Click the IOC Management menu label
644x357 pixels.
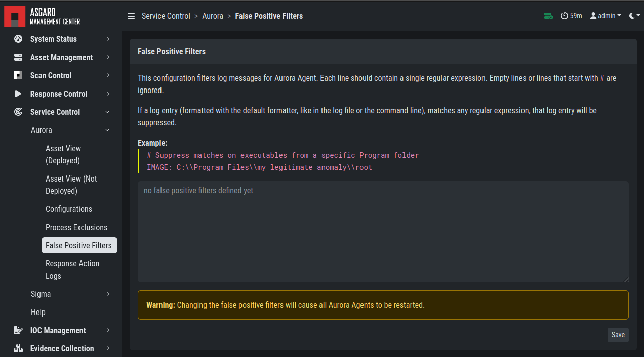(58, 330)
